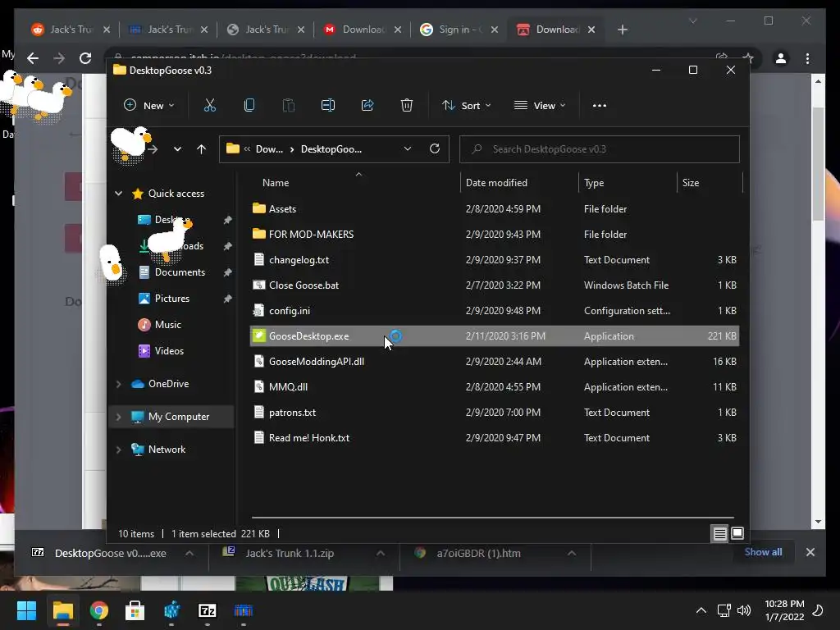
Task: Switch to first Jack's Trunk Reddit tab
Action: tap(71, 30)
